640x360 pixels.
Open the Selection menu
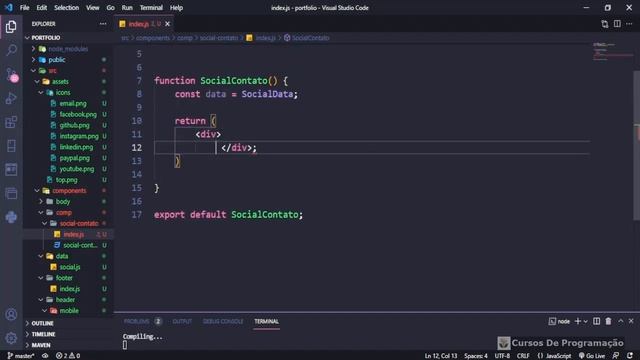click(67, 8)
